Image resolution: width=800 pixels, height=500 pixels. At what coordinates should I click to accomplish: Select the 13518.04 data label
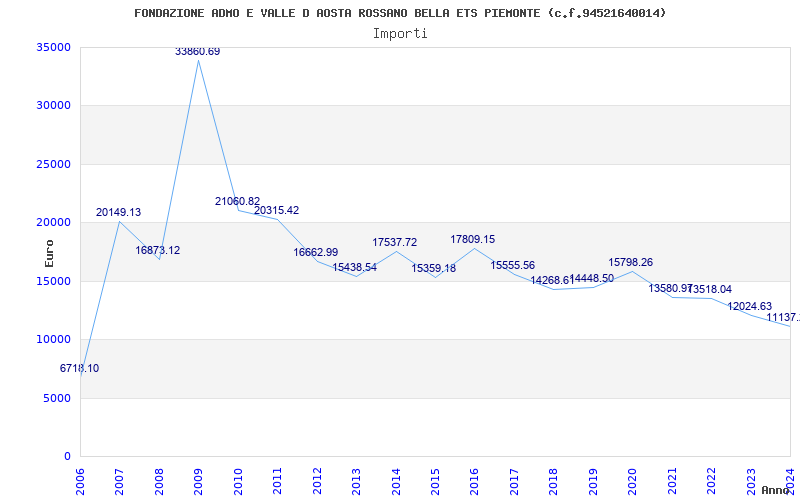710,289
